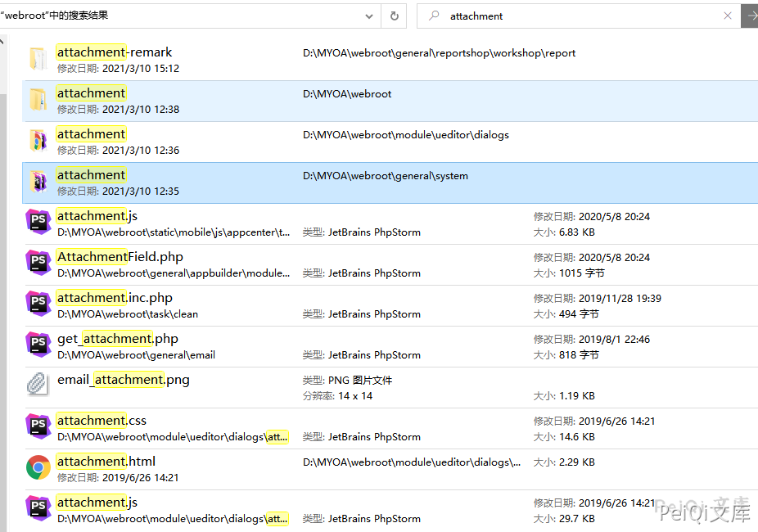758x532 pixels.
Task: Click PhpStorm icon of attachment.js 6.83 KB
Action: pyautogui.click(x=38, y=222)
